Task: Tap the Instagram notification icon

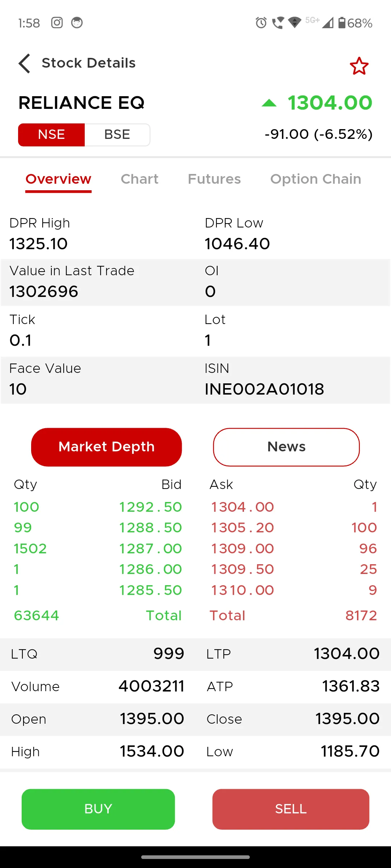Action: tap(57, 23)
